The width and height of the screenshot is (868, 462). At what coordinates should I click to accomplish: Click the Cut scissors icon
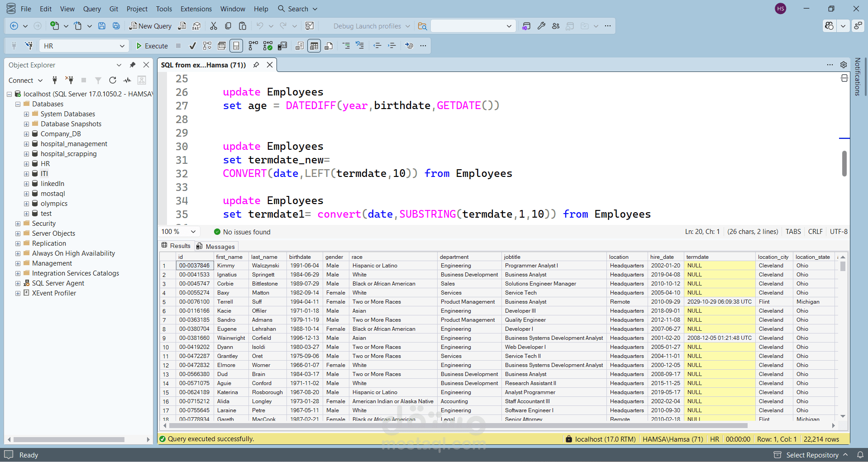click(x=214, y=26)
